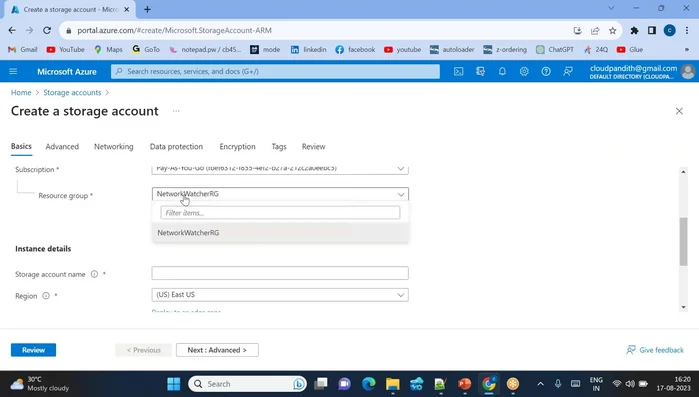Viewport: 699px width, 397px height.
Task: Click the form vertical scrollbar thumb
Action: [683, 241]
